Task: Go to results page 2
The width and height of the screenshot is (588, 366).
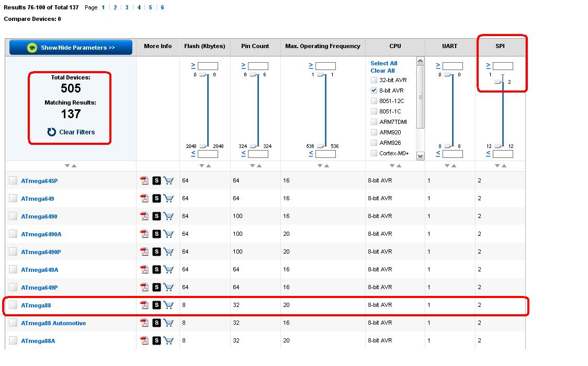Action: click(x=115, y=7)
